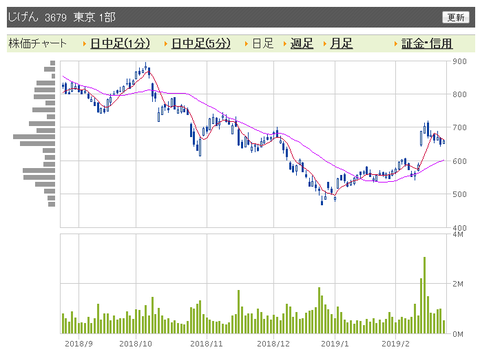This screenshot has width=480, height=363.
Task: Open the 日中足(1分) intraday chart link
Action: point(120,43)
